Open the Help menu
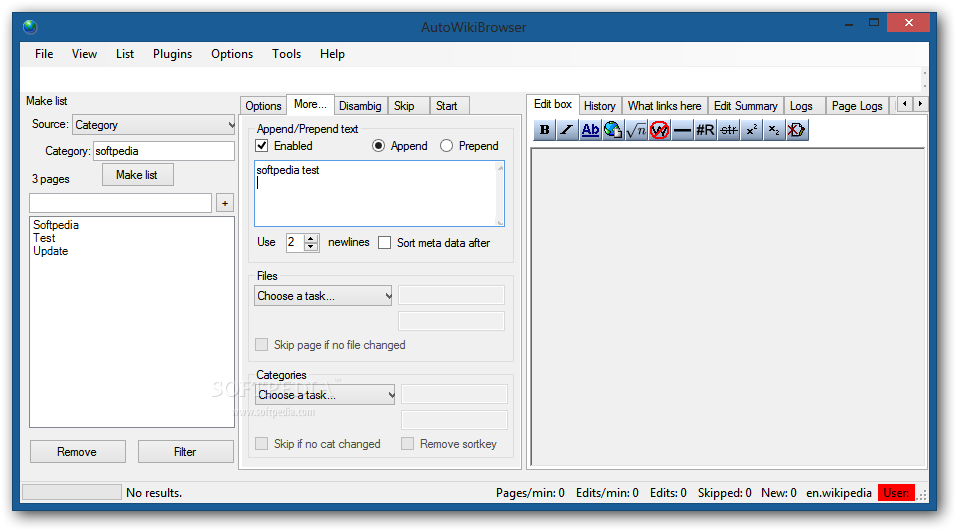957x531 pixels. tap(332, 54)
